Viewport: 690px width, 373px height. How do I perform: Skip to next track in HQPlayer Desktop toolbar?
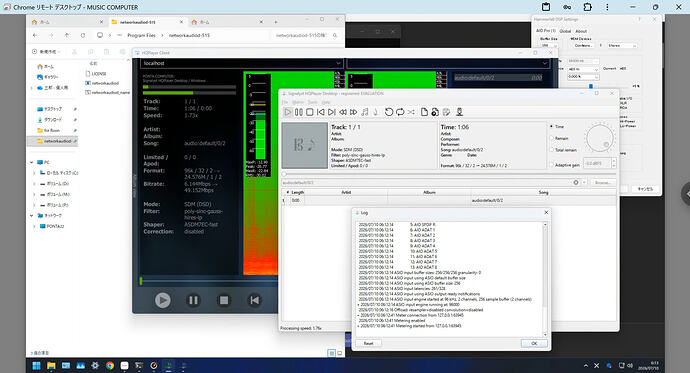(332, 112)
